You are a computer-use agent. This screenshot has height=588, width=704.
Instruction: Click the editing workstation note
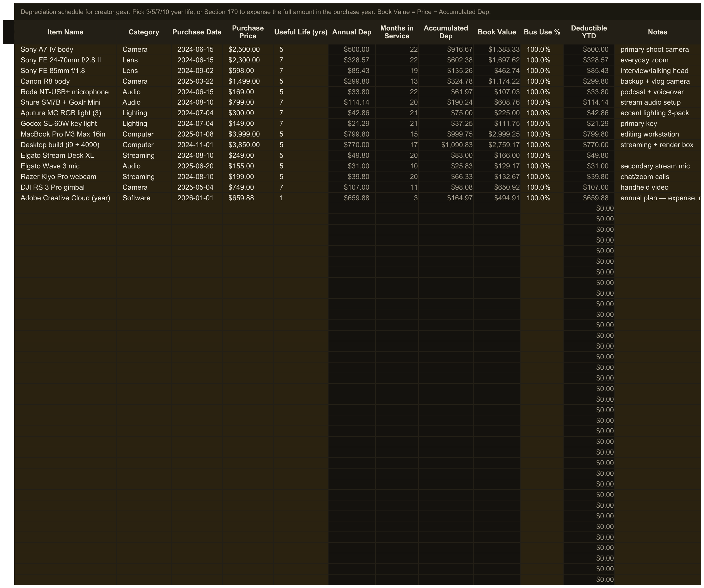[x=657, y=134]
